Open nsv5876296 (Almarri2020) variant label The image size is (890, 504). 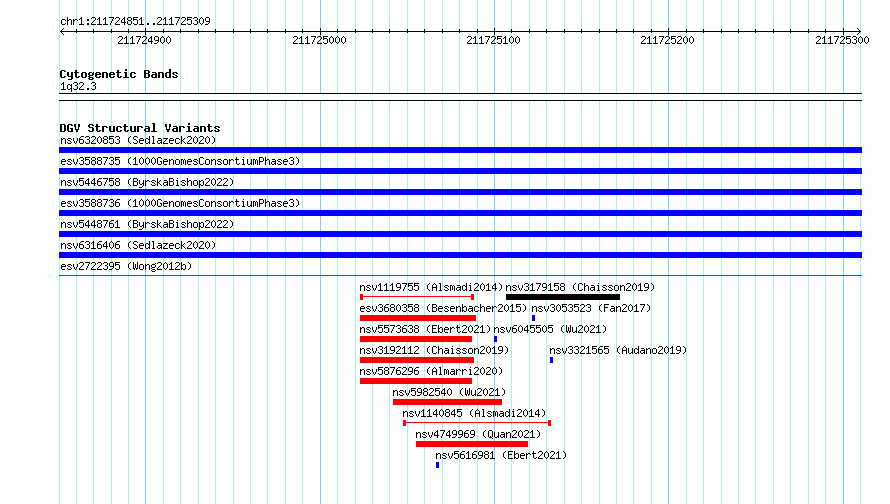point(431,371)
